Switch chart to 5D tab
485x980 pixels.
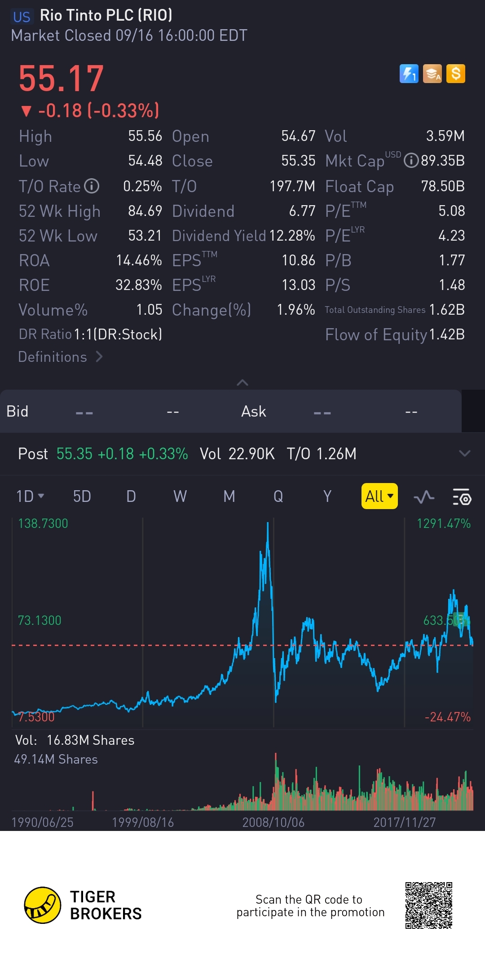(82, 496)
